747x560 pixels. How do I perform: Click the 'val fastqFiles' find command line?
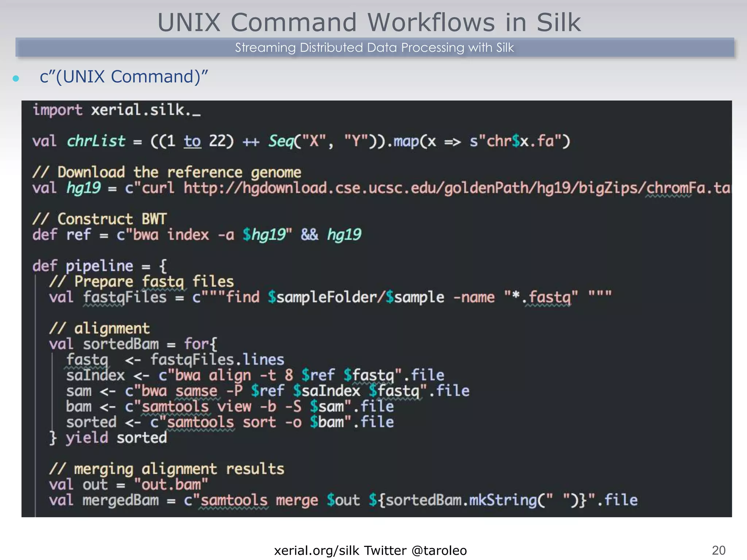(330, 297)
